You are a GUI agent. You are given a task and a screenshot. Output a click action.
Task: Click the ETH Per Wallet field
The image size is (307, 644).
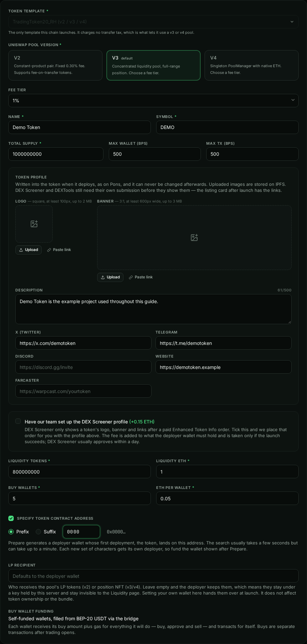point(227,499)
